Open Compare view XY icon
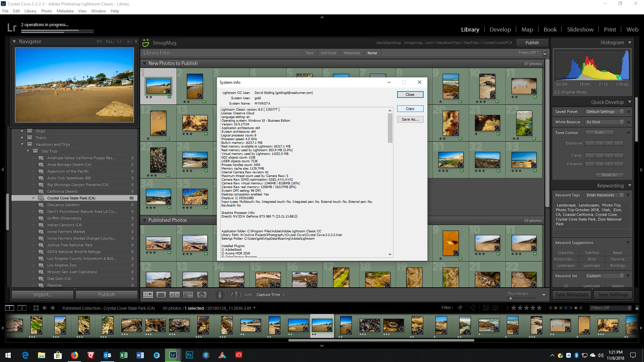Image resolution: width=644 pixels, height=362 pixels. [174, 295]
